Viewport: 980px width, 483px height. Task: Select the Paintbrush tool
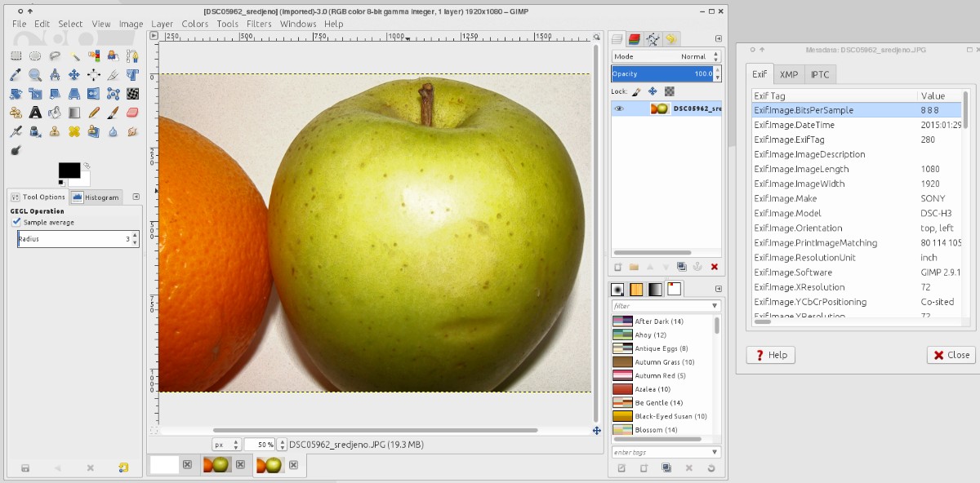click(114, 113)
